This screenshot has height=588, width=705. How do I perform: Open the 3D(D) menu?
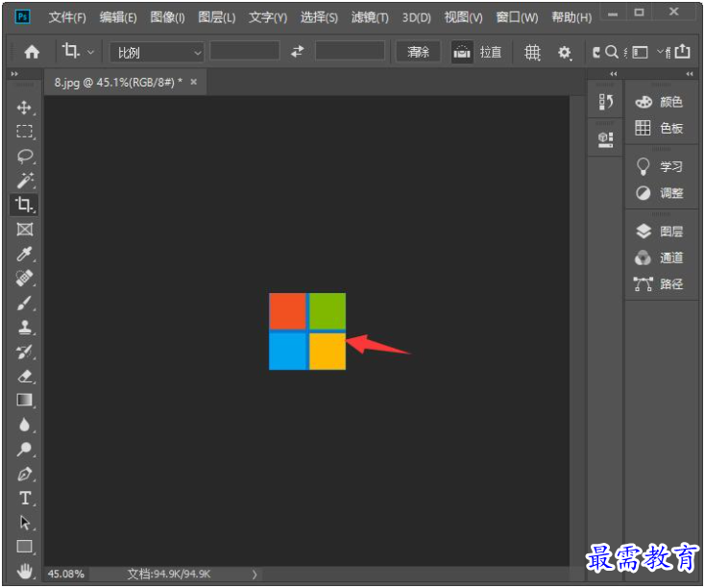416,17
